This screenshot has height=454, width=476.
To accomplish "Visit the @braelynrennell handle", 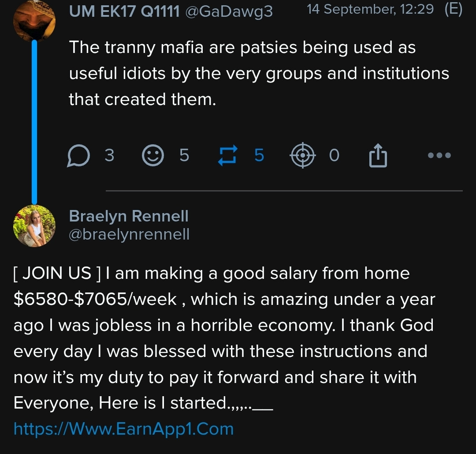I will 129,234.
